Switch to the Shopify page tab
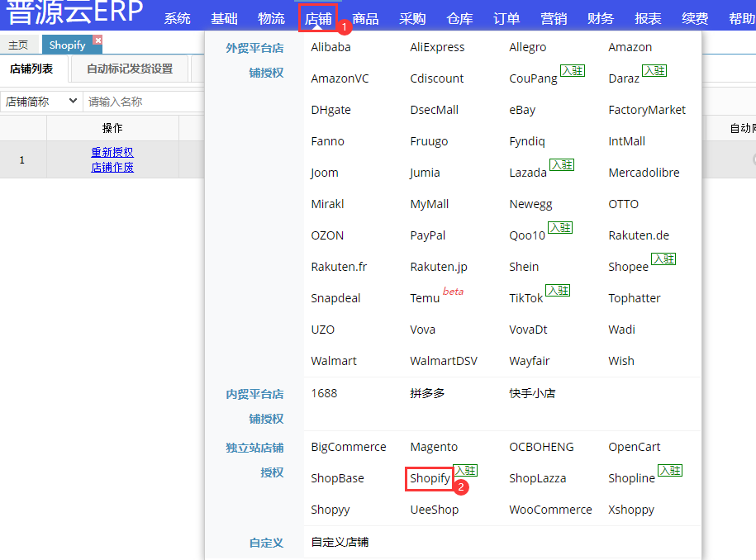The image size is (756, 560). (67, 45)
